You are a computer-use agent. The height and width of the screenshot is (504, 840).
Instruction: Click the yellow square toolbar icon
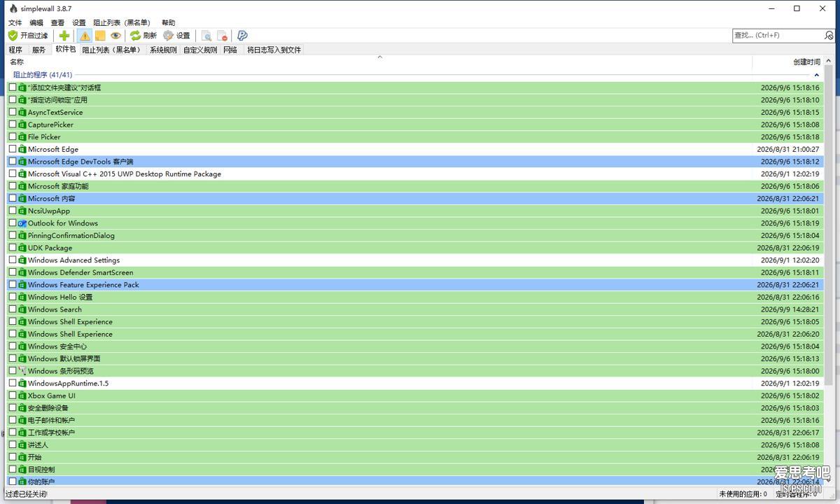pos(100,36)
